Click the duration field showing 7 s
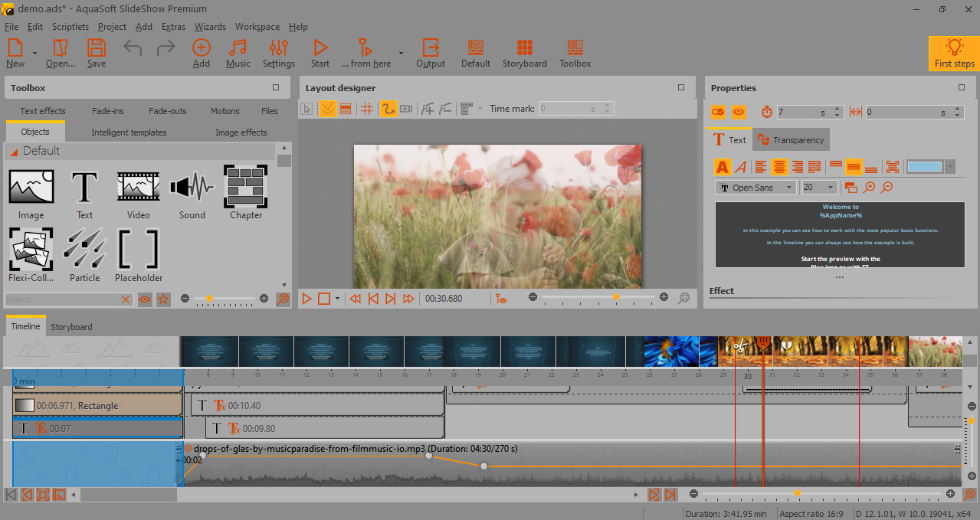This screenshot has width=980, height=520. point(805,112)
